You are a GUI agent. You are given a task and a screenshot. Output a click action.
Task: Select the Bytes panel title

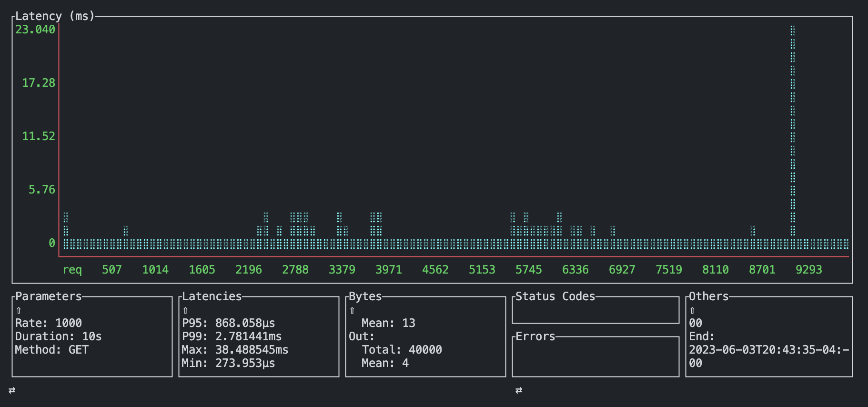click(365, 296)
